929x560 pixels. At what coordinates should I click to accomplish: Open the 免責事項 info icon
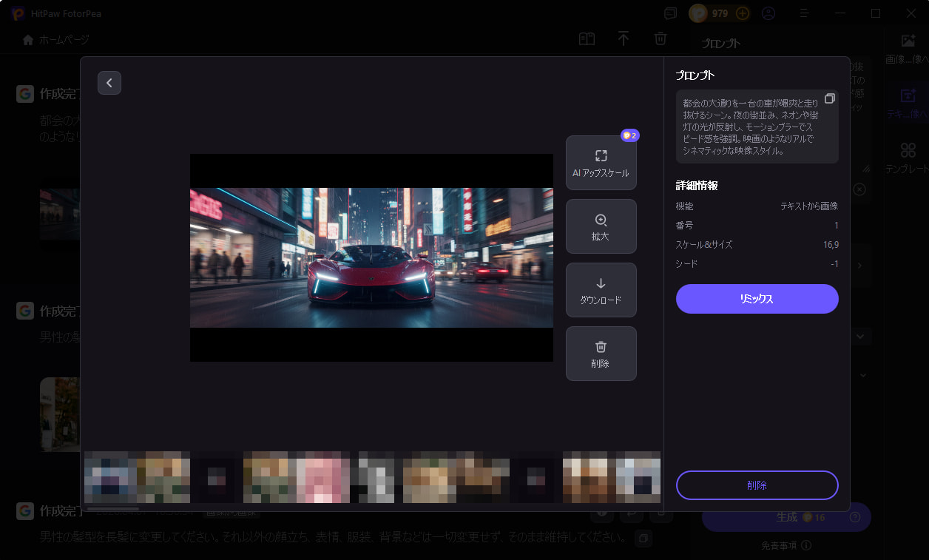[x=806, y=545]
